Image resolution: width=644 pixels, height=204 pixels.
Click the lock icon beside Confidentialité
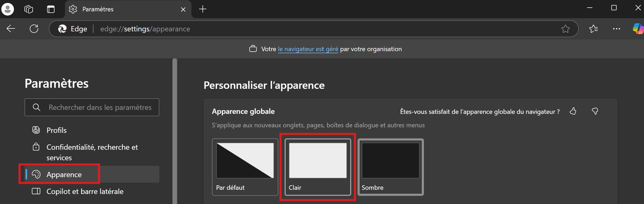point(36,147)
